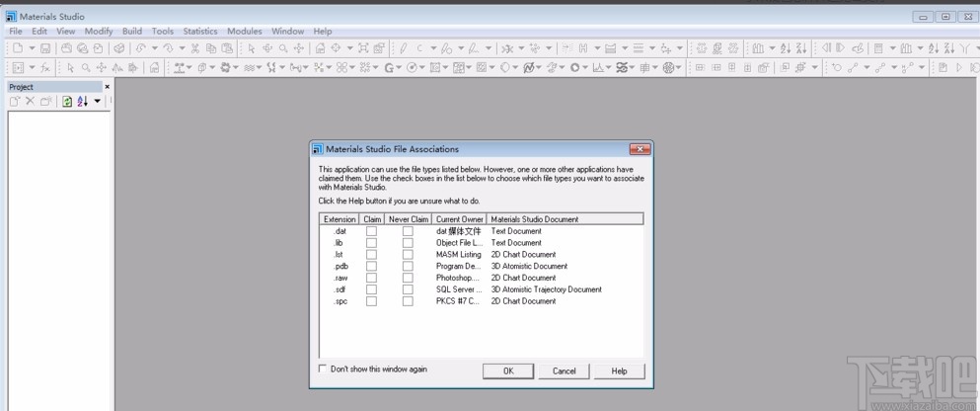980x411 pixels.
Task: Close the File Associations dialog
Action: pos(640,149)
